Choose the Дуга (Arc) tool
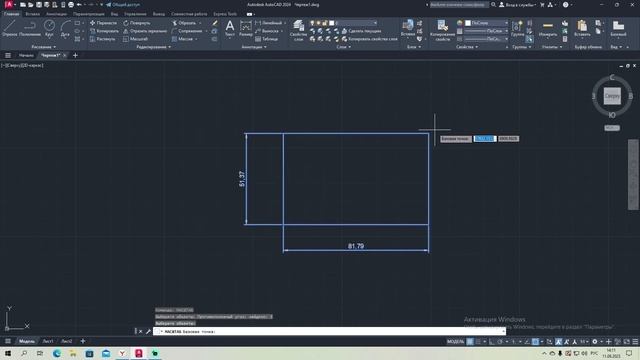 tap(65, 29)
